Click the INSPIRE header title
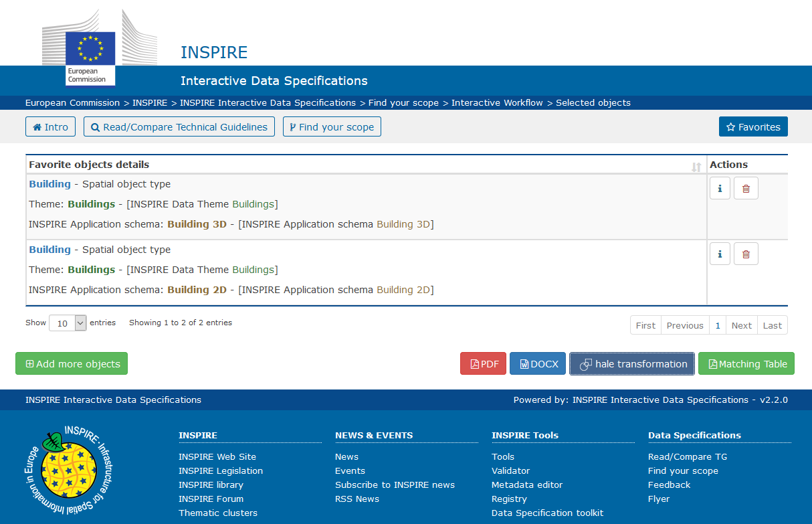Screen dimensions: 812x524 tap(214, 52)
